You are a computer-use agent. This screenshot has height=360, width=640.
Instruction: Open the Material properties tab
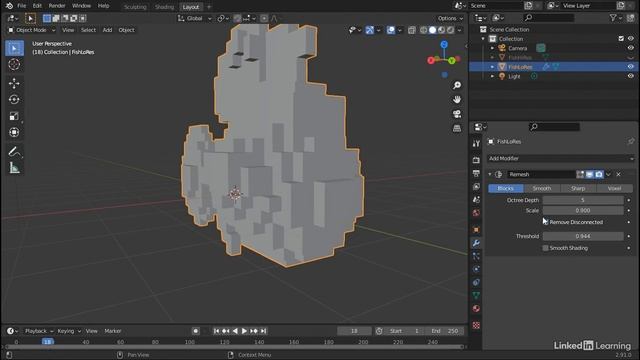point(476,309)
